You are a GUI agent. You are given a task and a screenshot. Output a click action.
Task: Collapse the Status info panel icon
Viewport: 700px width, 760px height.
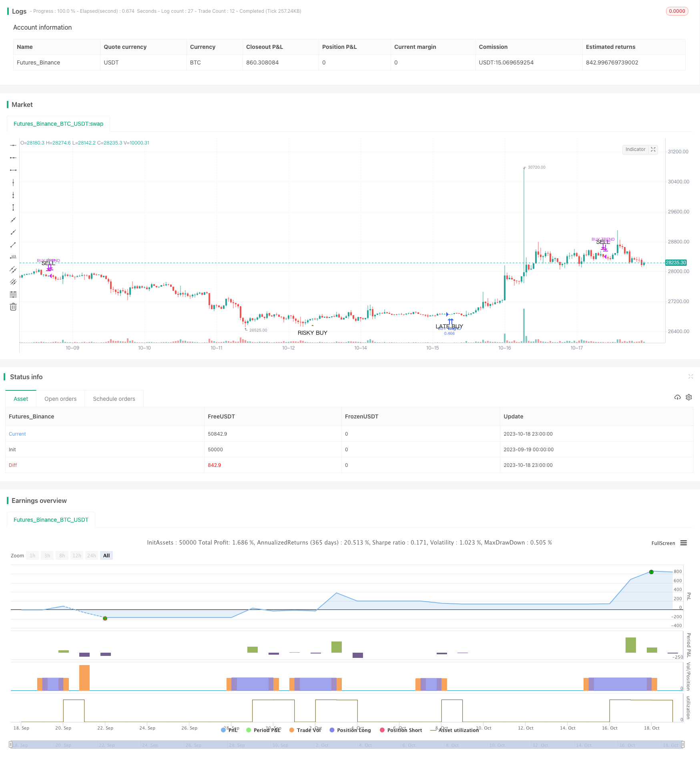691,376
